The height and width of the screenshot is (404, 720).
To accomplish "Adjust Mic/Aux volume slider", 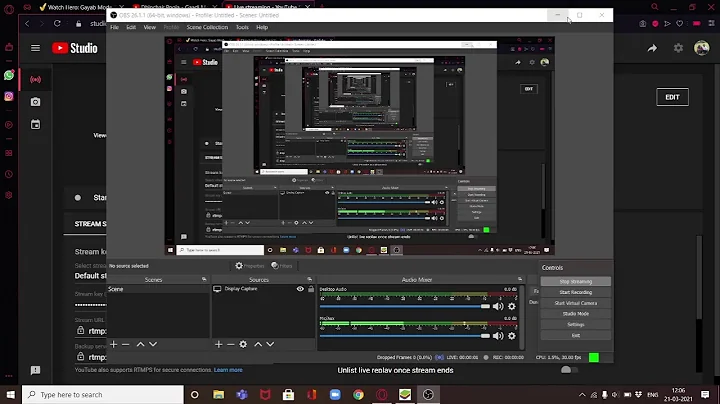I will [405, 336].
